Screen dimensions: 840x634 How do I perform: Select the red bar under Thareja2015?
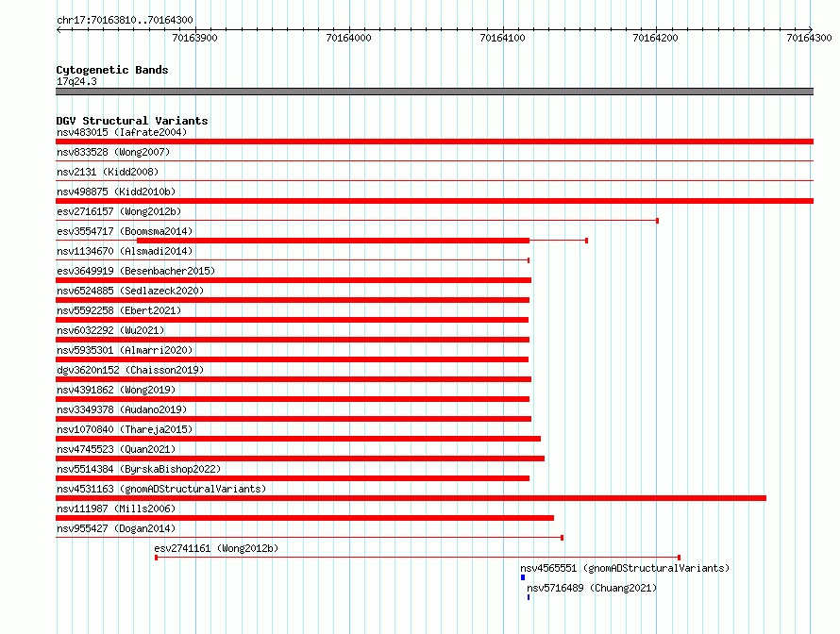click(298, 439)
